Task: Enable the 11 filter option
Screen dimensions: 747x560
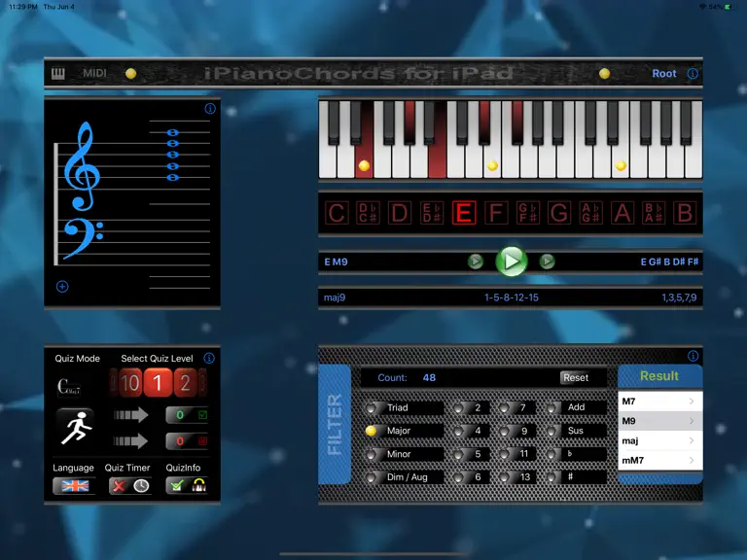Action: tap(516, 454)
